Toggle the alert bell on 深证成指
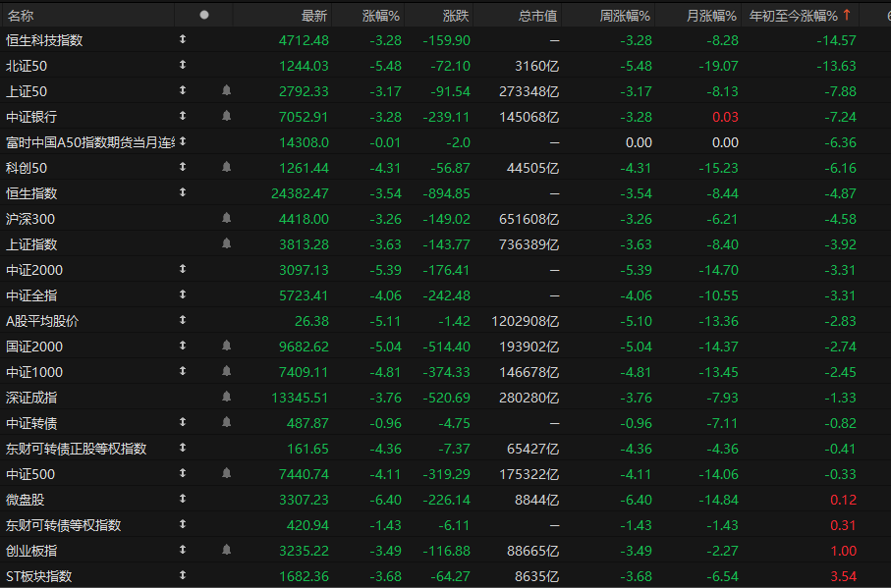The height and width of the screenshot is (588, 891). [x=226, y=397]
